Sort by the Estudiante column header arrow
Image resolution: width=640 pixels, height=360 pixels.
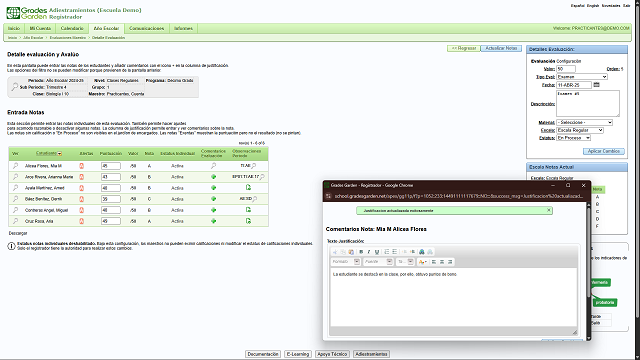[60, 153]
